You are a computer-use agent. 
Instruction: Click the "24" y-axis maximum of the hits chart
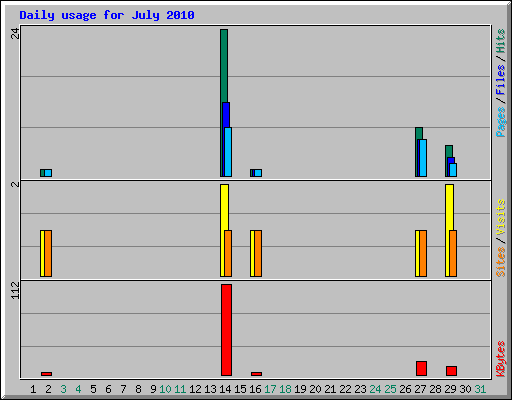point(15,33)
